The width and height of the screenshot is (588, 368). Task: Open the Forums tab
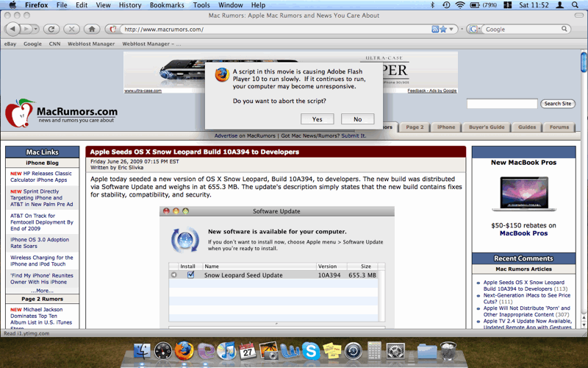[x=559, y=127]
